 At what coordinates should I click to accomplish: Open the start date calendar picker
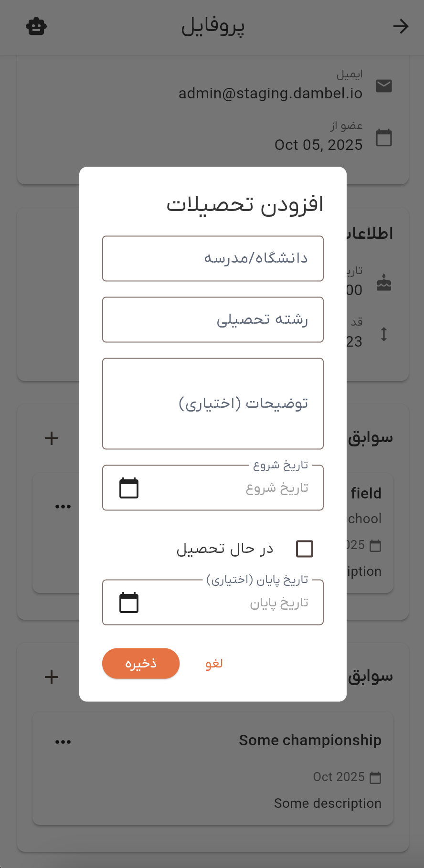coord(128,488)
